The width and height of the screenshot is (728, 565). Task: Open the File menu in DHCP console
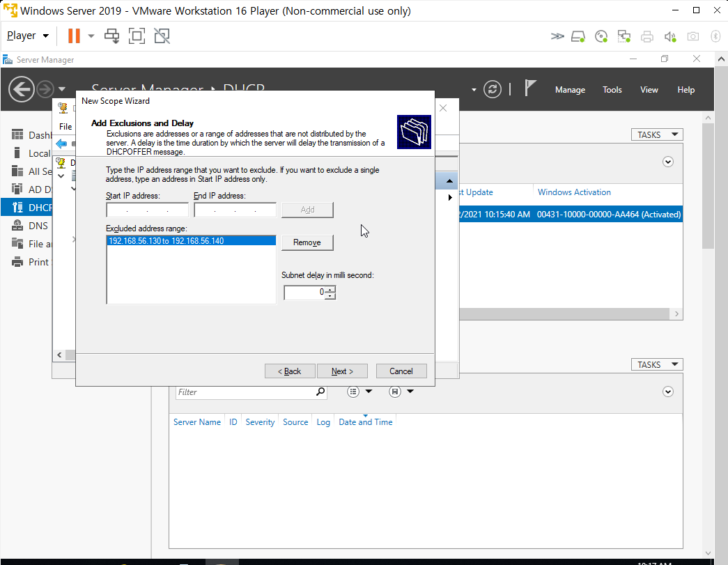point(65,126)
